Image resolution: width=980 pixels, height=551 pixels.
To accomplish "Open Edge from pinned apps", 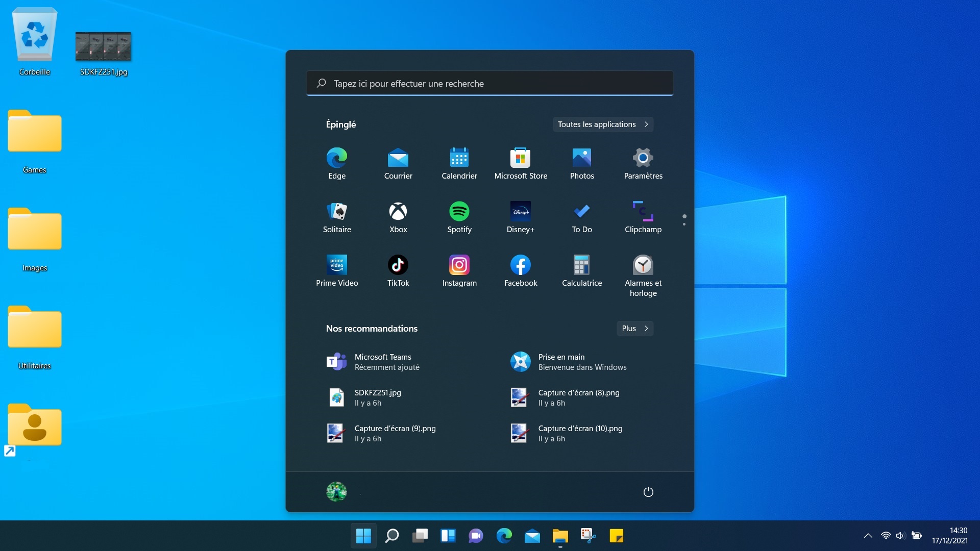I will point(337,163).
